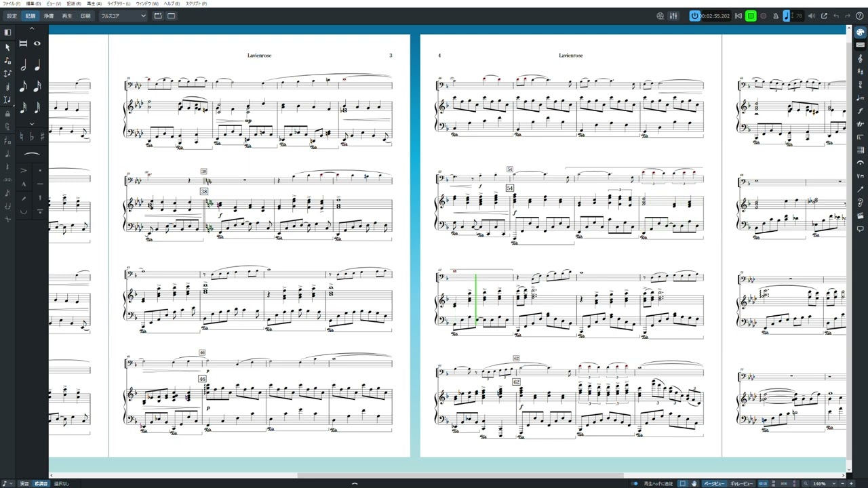The image size is (868, 488).
Task: Click the share/export icon in toolbar
Action: point(824,16)
